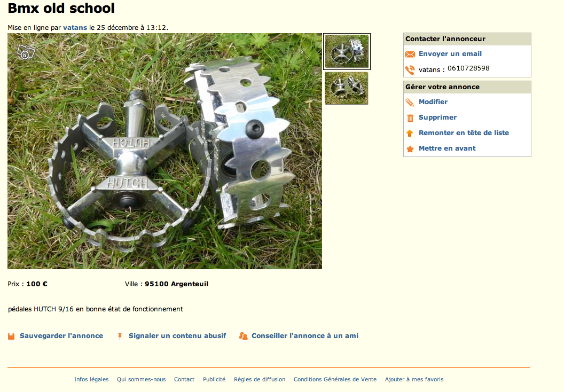Click the orange people icon for recommending
Image resolution: width=564 pixels, height=392 pixels.
pyautogui.click(x=243, y=336)
